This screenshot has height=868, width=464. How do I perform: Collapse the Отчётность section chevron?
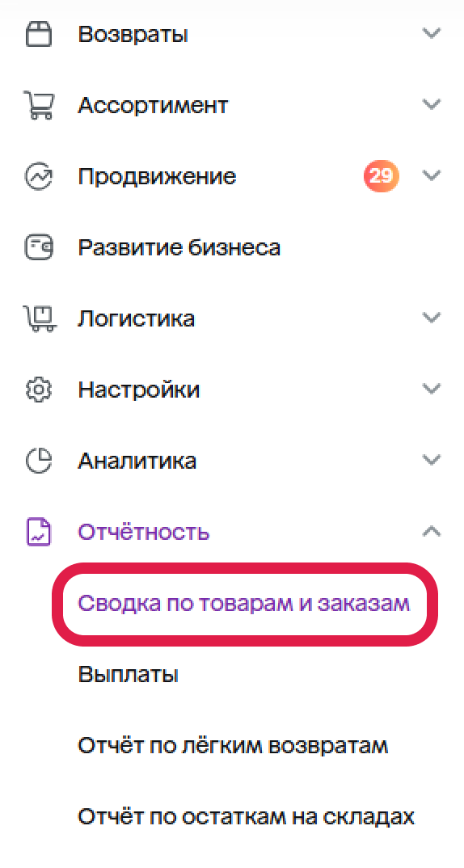(x=432, y=532)
